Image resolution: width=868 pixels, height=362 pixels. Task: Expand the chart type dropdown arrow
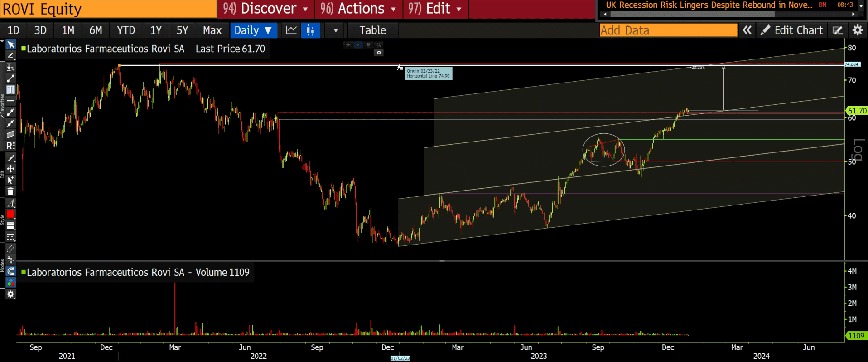click(336, 30)
